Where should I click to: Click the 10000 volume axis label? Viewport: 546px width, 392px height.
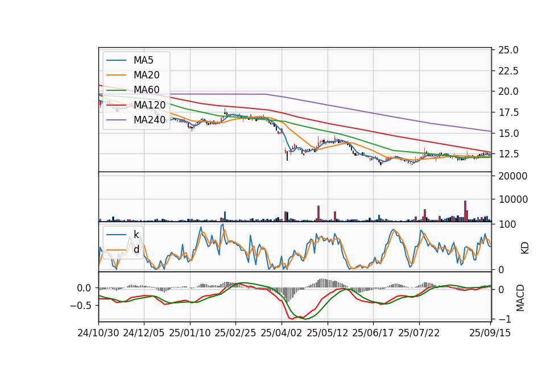pyautogui.click(x=513, y=199)
